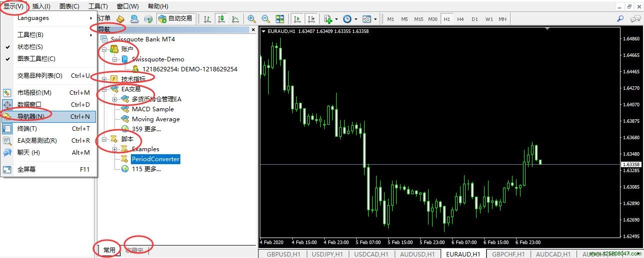The height and width of the screenshot is (258, 644).
Task: Switch timeframe to M1
Action: 391,19
